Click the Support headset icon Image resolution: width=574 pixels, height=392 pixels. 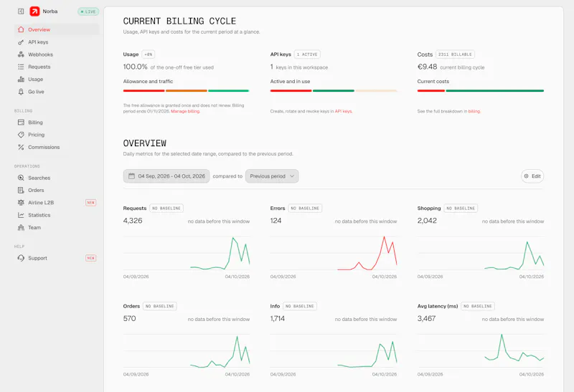tap(21, 258)
